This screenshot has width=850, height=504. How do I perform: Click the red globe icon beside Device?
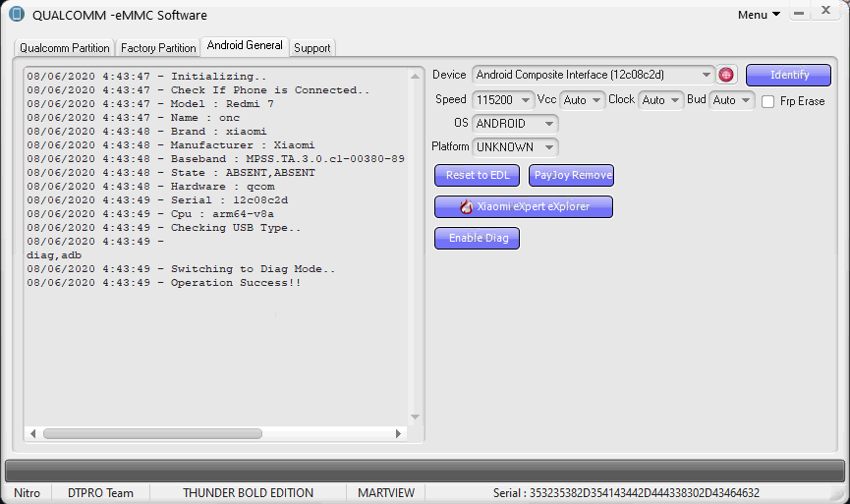coord(726,75)
